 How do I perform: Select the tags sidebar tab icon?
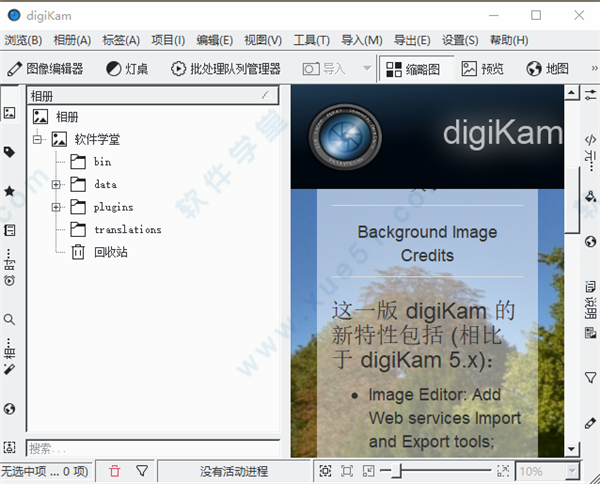(x=10, y=152)
